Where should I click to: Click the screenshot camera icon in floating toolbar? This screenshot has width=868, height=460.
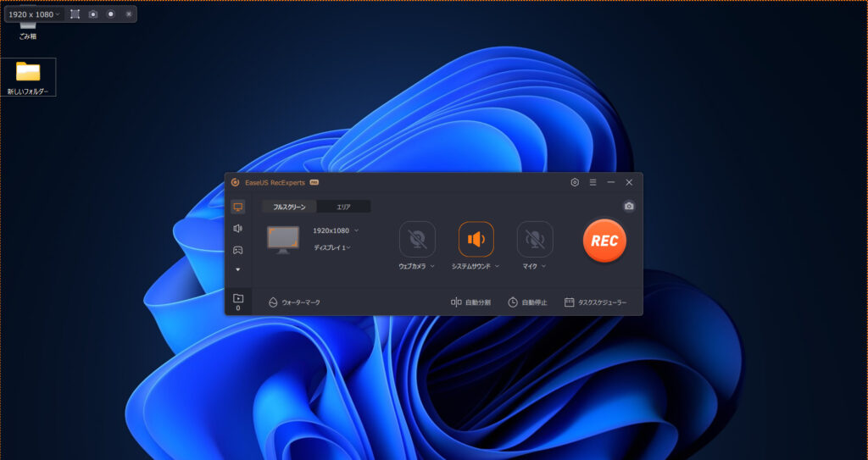click(93, 14)
